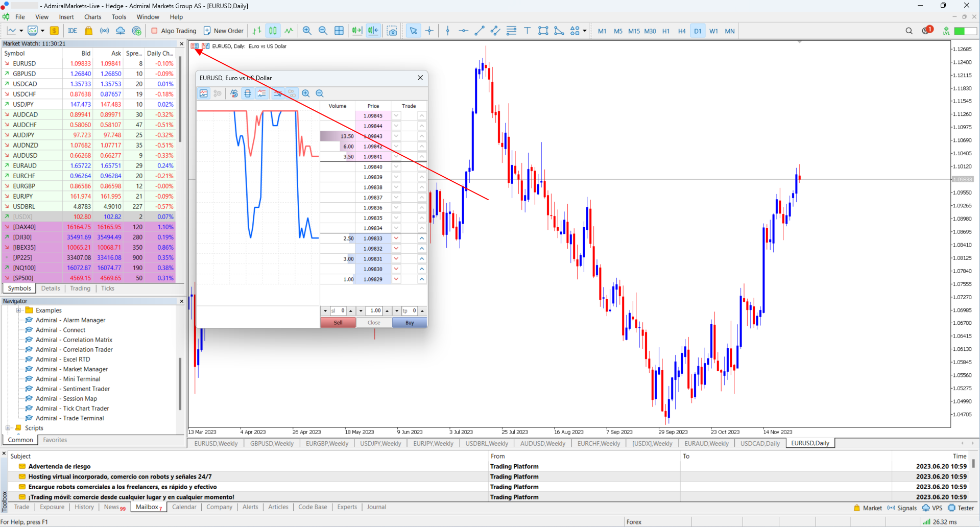Click the volume input field showing 1.00
Viewport: 980px width, 527px height.
point(375,311)
